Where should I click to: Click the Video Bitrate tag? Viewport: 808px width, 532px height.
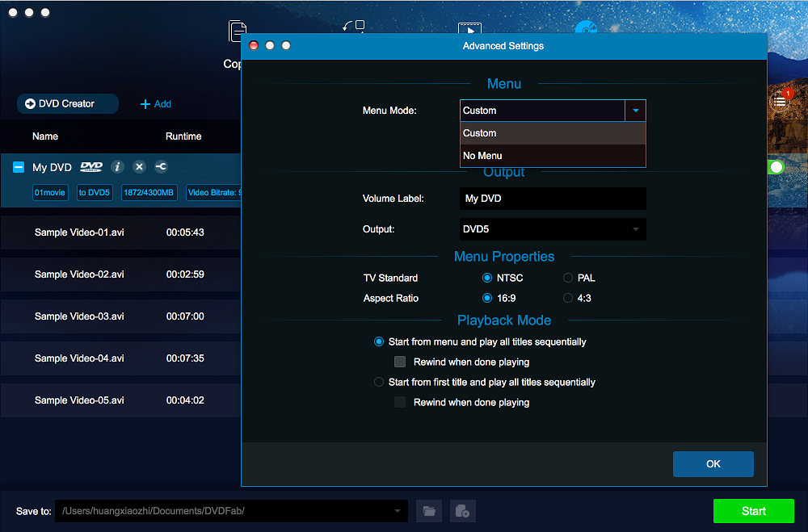213,193
